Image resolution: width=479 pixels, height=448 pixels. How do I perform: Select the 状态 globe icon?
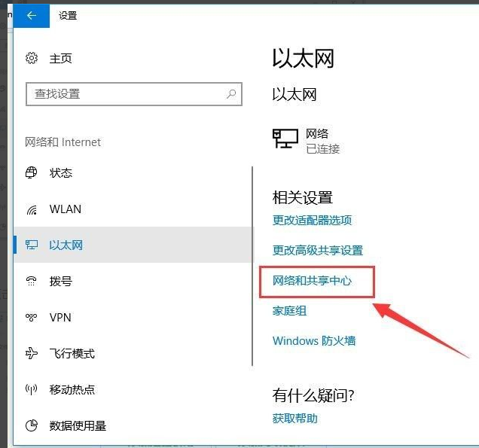coord(32,172)
